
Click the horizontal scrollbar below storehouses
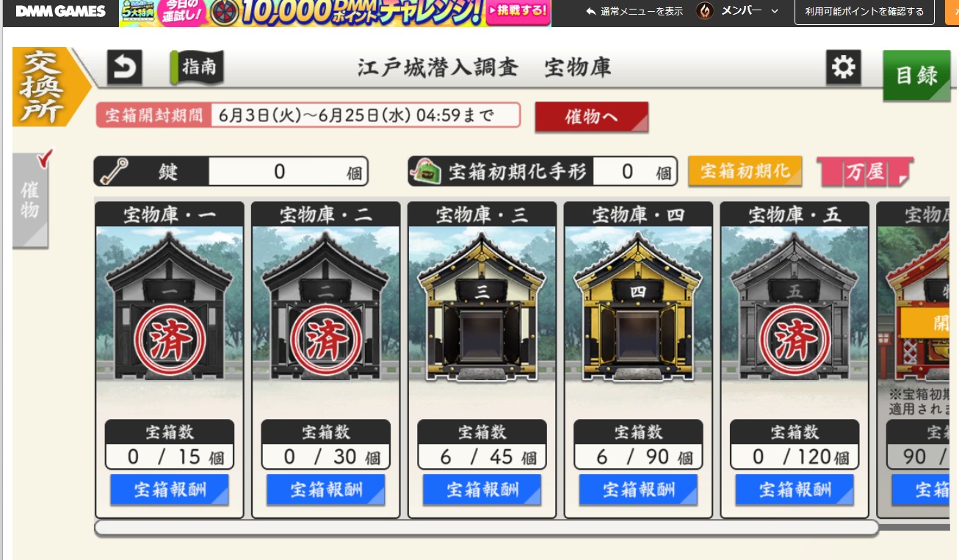click(x=486, y=528)
